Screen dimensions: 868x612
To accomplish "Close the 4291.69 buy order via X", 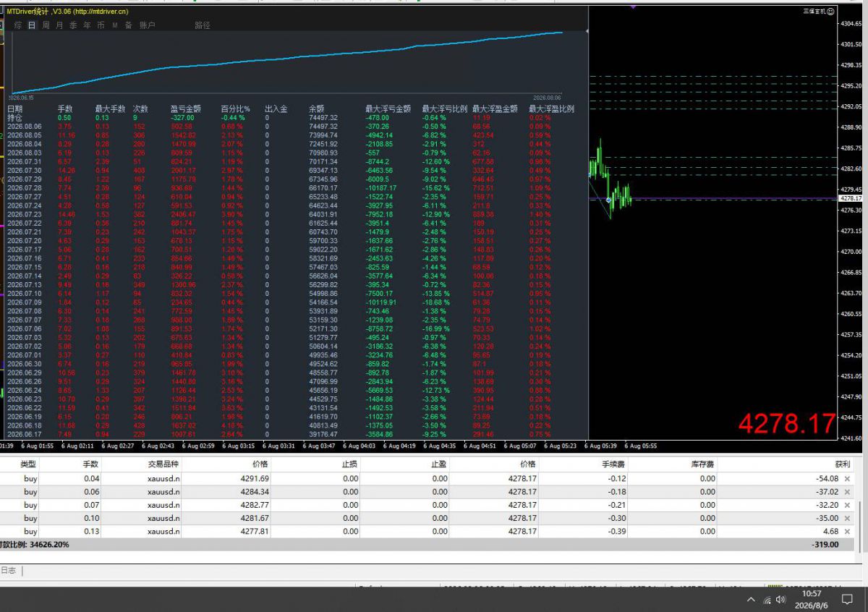I will coord(847,479).
